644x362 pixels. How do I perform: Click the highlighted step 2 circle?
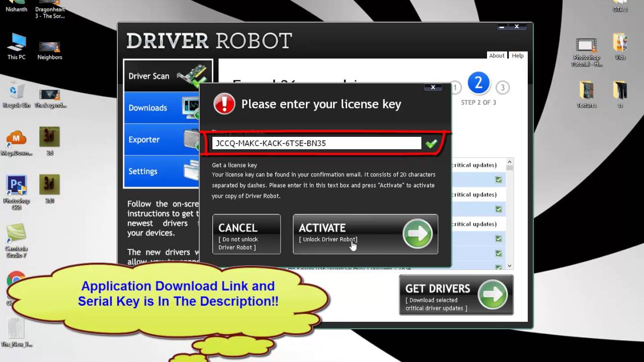(x=478, y=83)
